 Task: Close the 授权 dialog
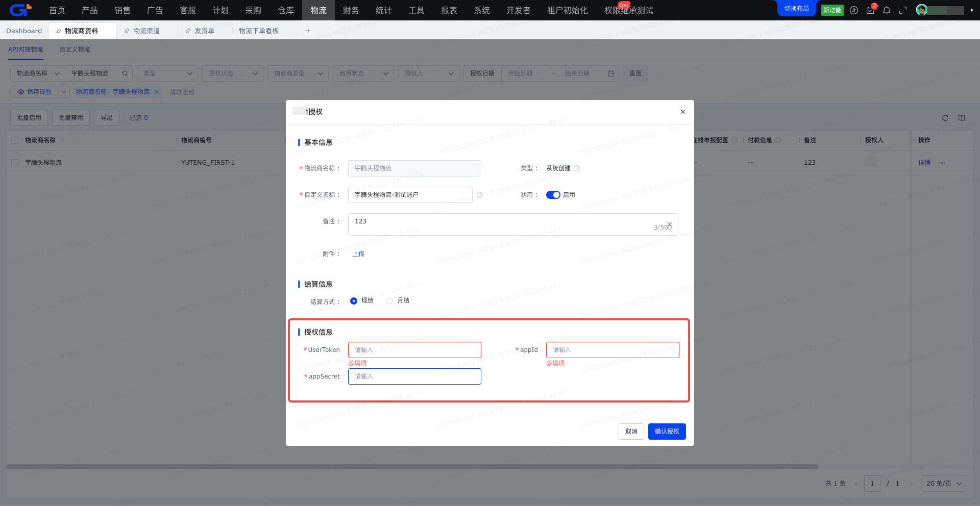coord(683,112)
